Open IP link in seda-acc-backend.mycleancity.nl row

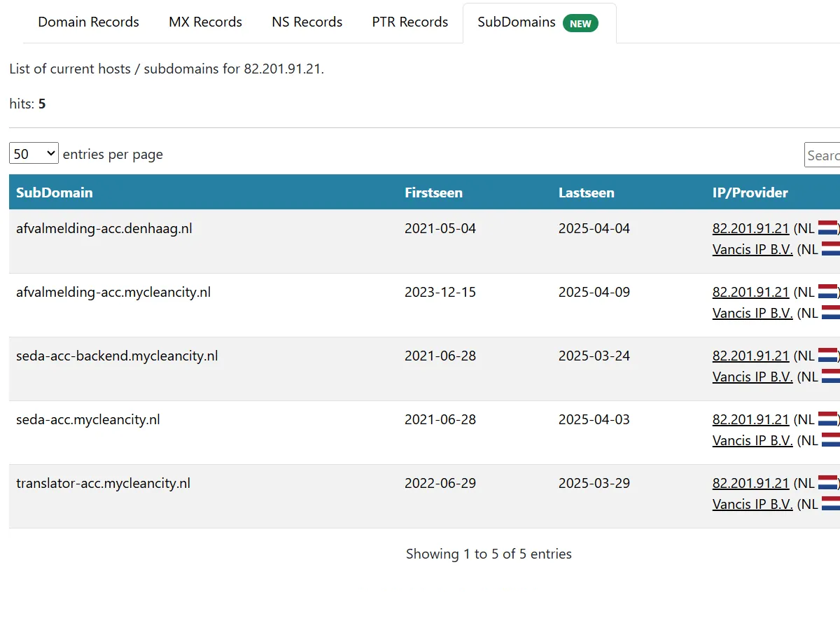(x=750, y=356)
